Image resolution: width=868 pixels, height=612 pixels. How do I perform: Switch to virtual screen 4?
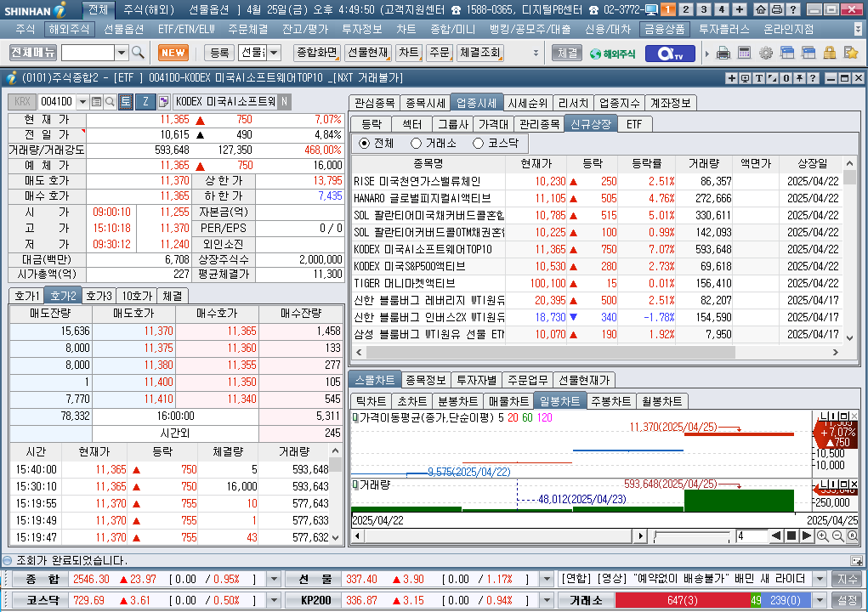[721, 9]
